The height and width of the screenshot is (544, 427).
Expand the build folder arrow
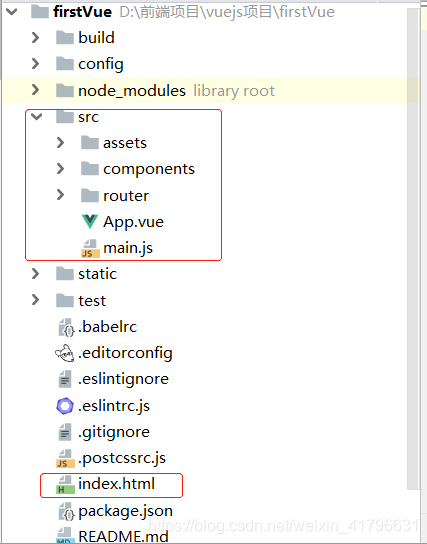[x=35, y=37]
